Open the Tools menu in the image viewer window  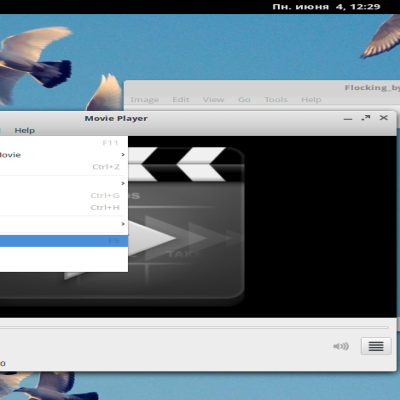click(x=276, y=100)
